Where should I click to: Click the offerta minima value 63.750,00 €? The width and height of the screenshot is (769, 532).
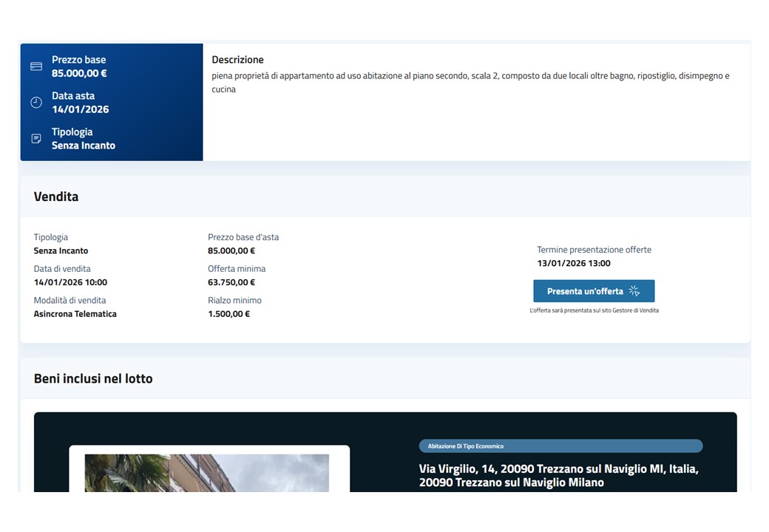click(231, 282)
